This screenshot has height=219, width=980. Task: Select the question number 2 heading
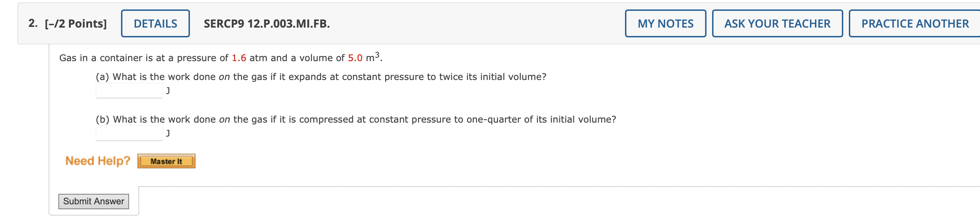coord(32,23)
